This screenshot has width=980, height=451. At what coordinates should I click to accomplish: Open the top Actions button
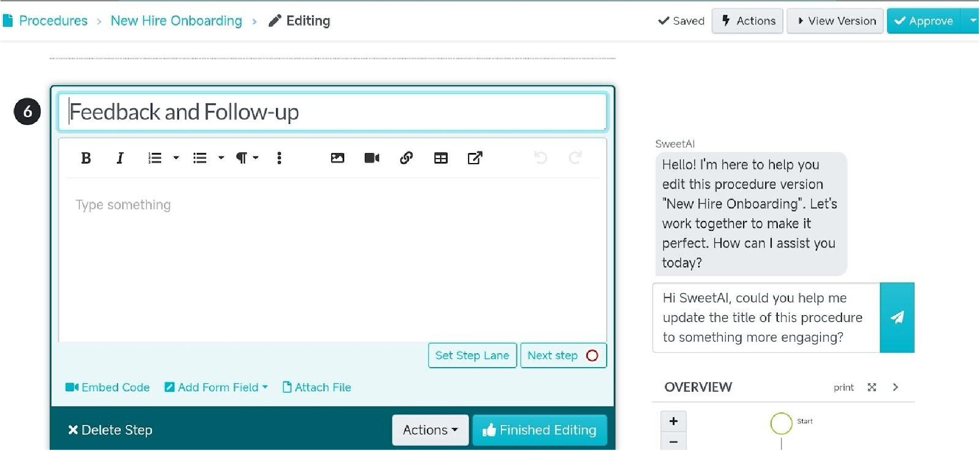pyautogui.click(x=748, y=21)
